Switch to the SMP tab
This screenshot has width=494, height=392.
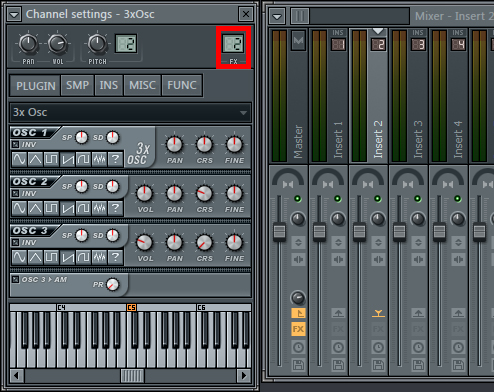[77, 85]
